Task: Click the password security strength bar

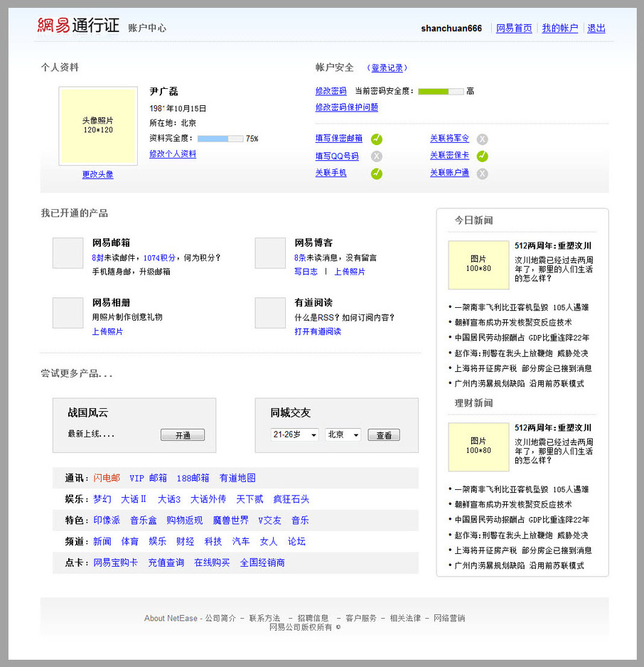Action: [x=441, y=92]
